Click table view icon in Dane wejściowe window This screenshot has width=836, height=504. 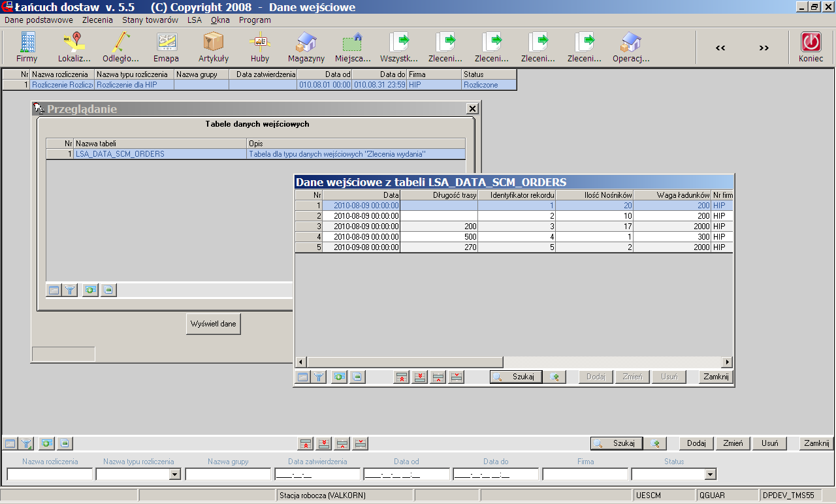pos(303,377)
